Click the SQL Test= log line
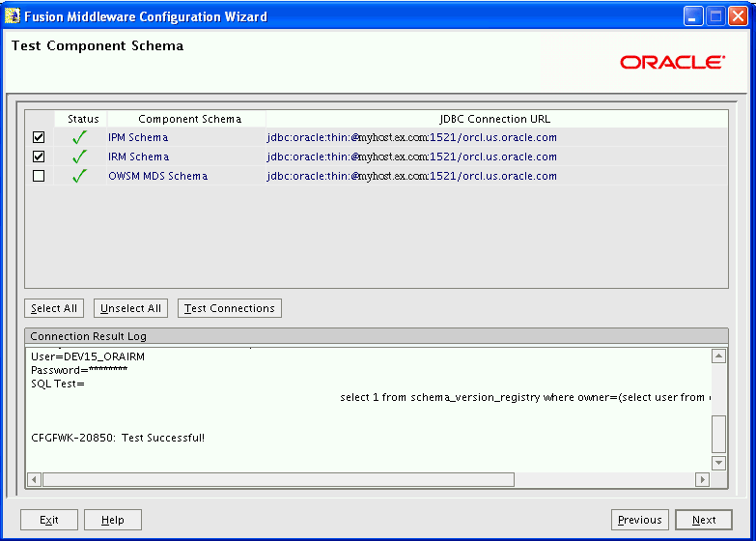 point(58,384)
